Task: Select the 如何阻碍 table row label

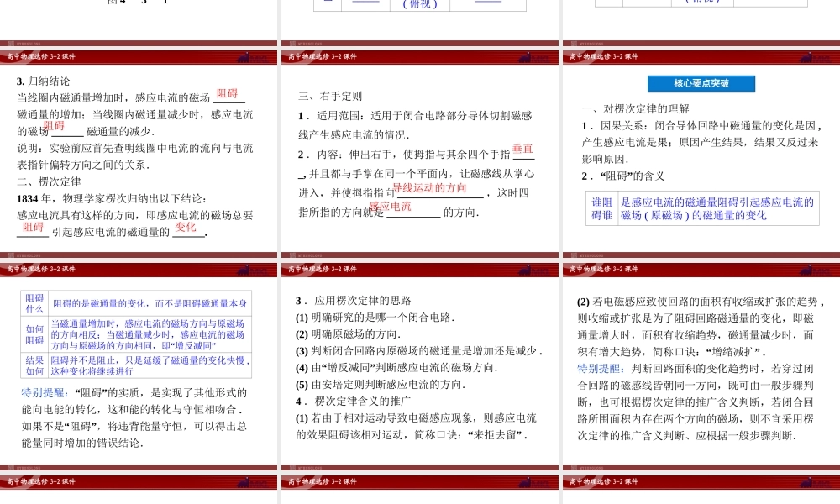Action: (34, 334)
